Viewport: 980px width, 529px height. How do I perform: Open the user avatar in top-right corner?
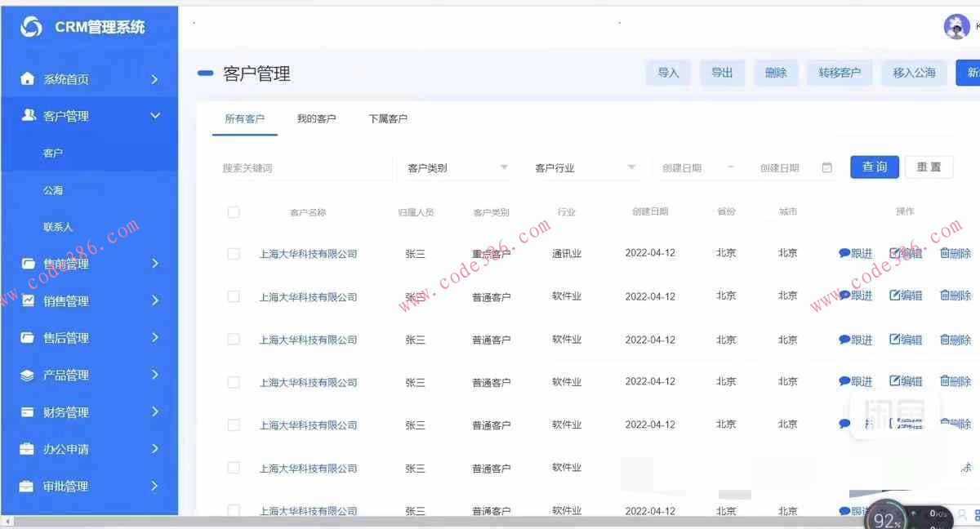pos(956,26)
